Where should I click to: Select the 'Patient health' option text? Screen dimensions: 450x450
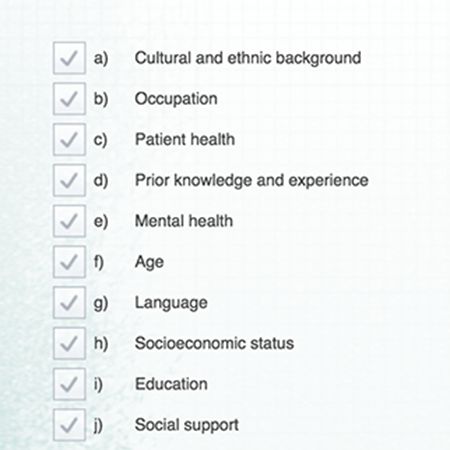(185, 139)
